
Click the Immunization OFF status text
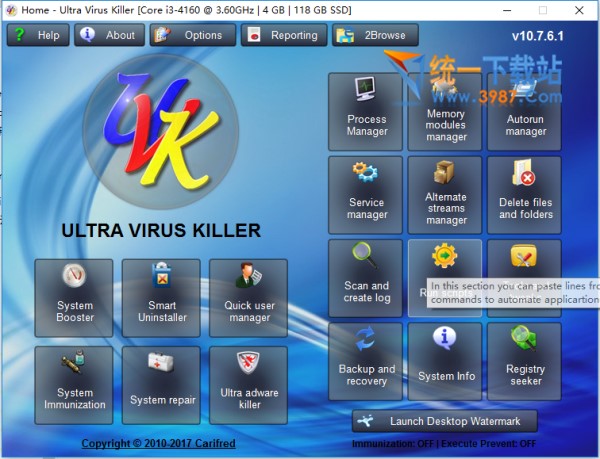pos(393,444)
